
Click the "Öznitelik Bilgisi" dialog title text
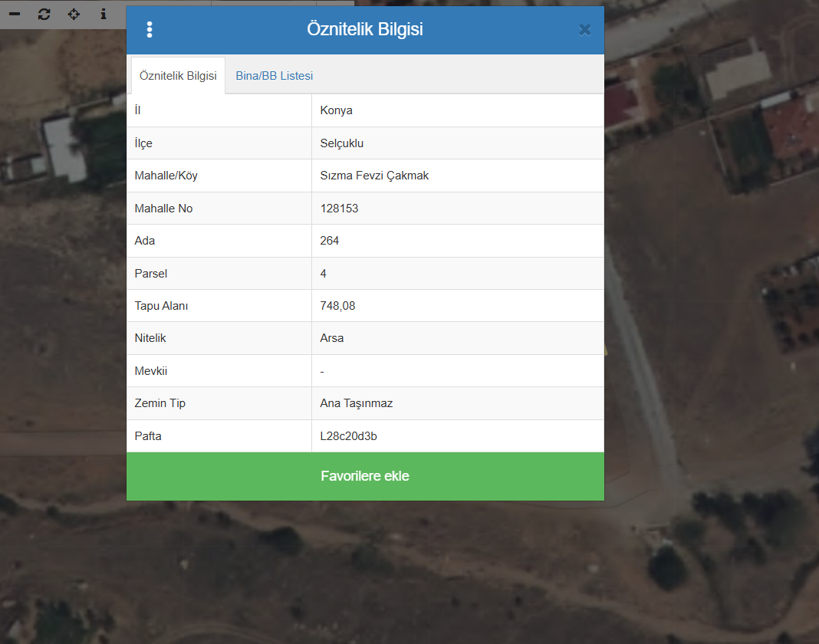click(364, 29)
